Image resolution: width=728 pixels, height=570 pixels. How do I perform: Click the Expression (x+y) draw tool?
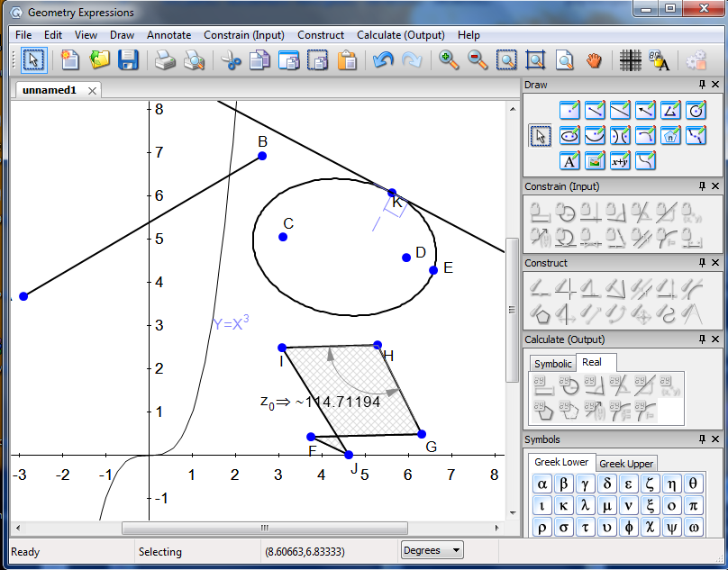(x=620, y=161)
